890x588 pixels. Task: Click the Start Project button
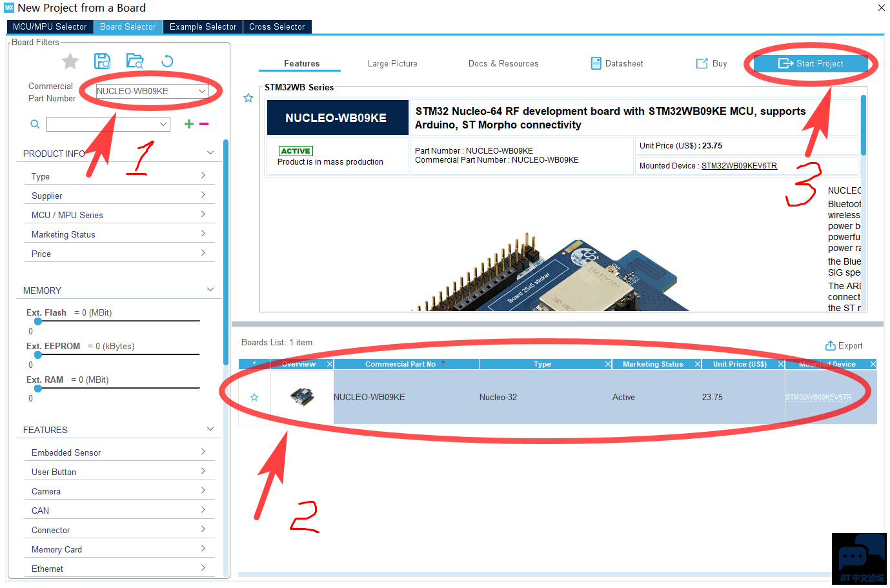click(811, 63)
